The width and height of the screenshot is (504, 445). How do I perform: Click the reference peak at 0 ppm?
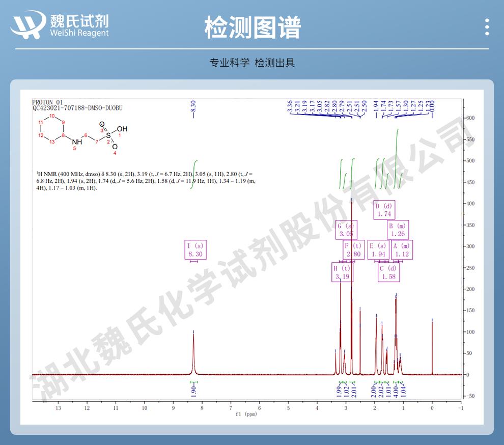tap(432, 346)
